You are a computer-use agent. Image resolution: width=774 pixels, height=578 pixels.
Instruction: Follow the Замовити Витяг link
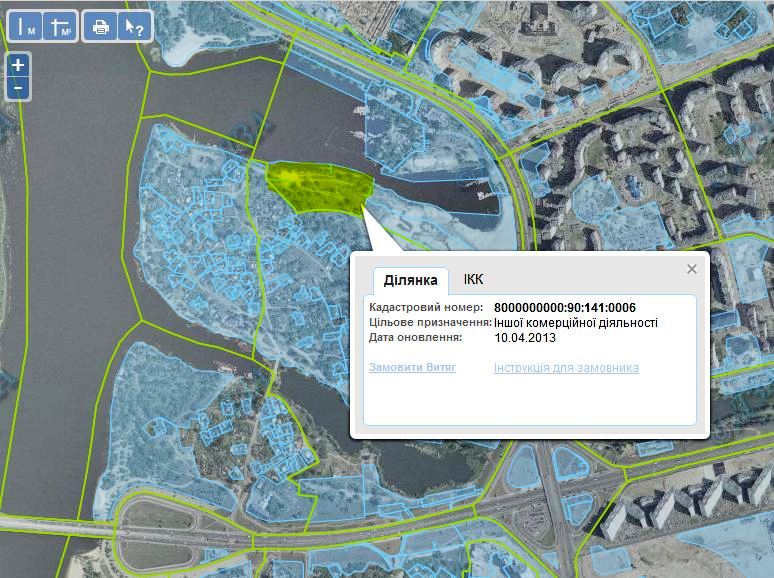[412, 368]
